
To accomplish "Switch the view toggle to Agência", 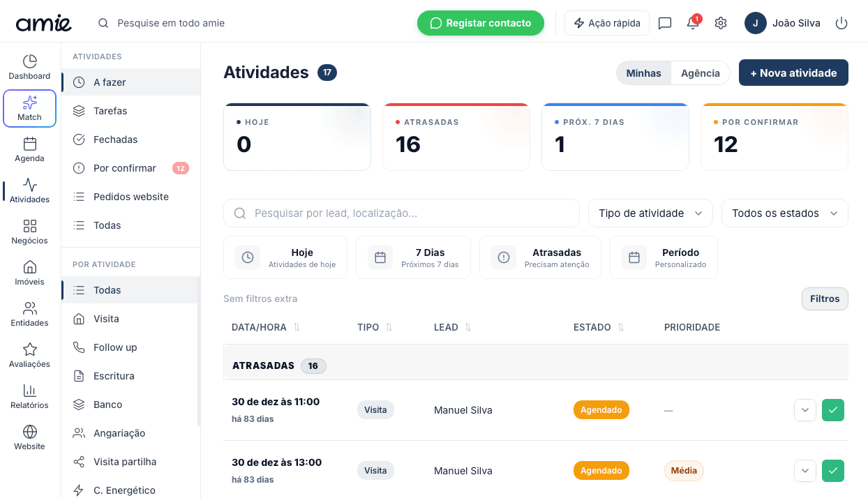I will [700, 73].
